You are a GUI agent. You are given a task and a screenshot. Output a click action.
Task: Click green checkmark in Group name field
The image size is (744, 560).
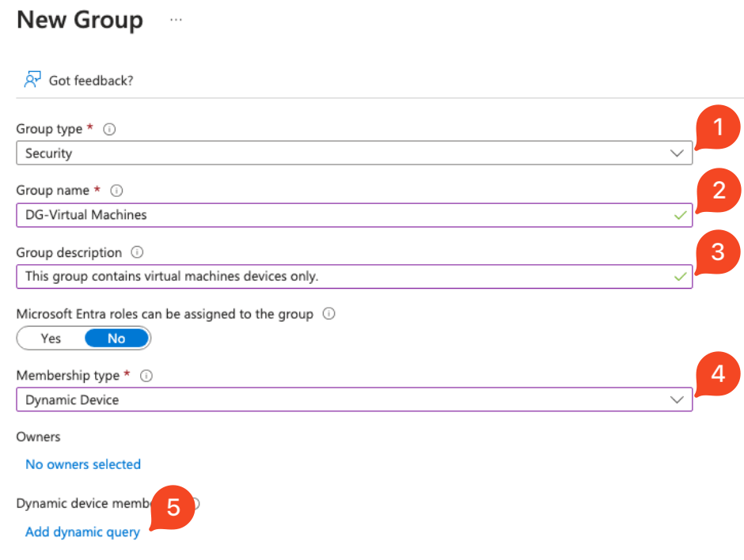tap(678, 215)
